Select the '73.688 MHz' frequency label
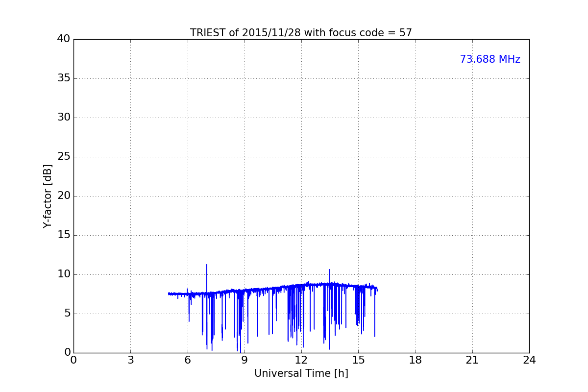This screenshot has width=588, height=392. 490,59
